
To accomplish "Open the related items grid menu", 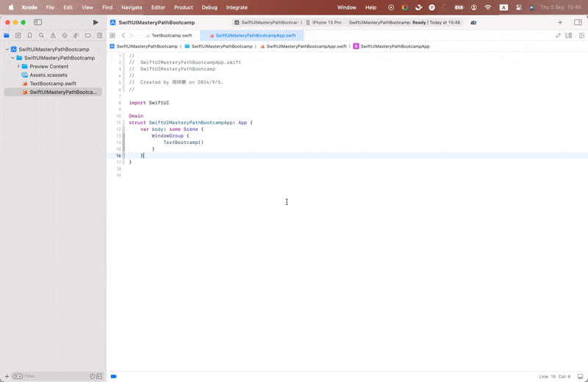I will (x=112, y=35).
